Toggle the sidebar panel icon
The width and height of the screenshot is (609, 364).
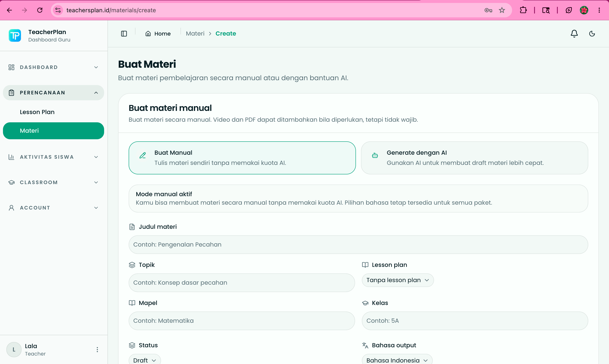124,34
